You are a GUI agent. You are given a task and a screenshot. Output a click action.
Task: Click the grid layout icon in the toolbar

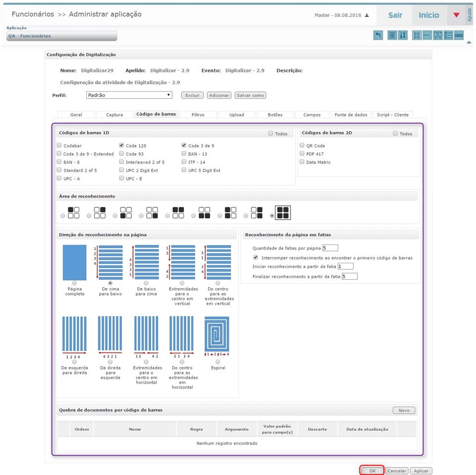[x=416, y=35]
